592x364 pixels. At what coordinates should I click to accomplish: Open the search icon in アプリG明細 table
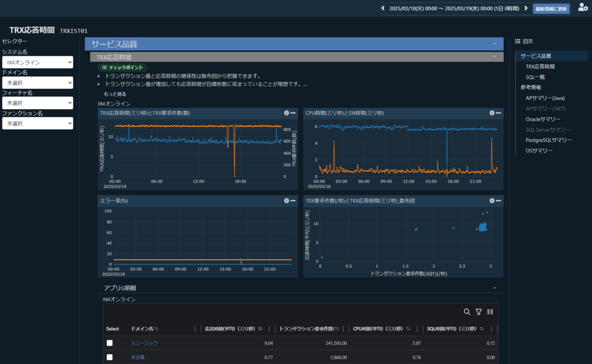(x=466, y=311)
